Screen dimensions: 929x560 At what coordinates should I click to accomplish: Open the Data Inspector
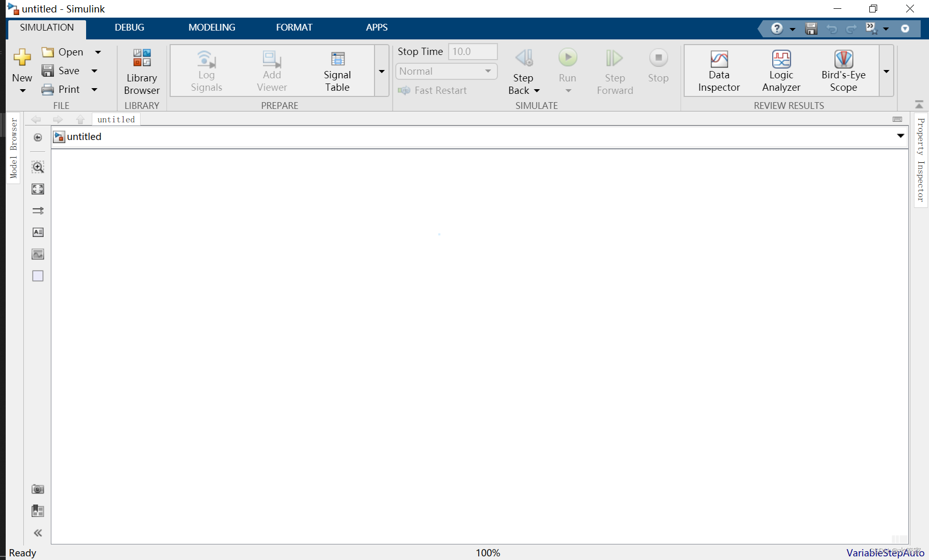point(719,71)
